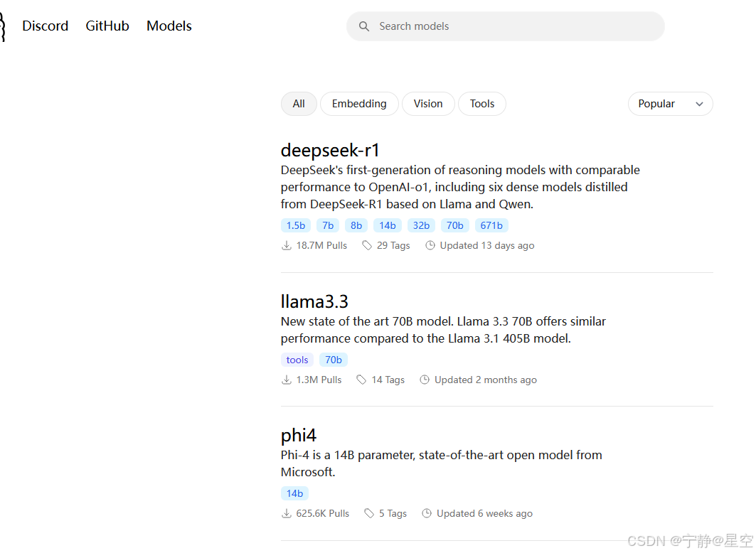The image size is (756, 553).
Task: Click the llama3.3 description paragraph
Action: click(443, 330)
